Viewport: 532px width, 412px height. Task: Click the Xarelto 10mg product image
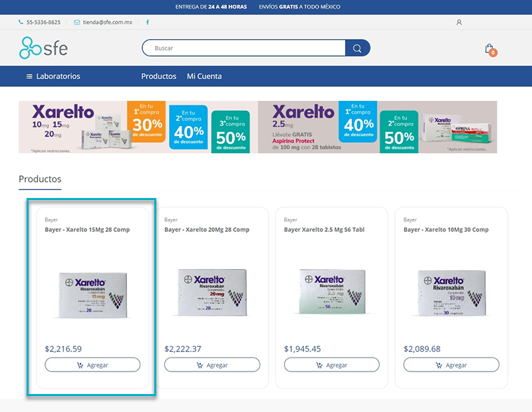(452, 293)
